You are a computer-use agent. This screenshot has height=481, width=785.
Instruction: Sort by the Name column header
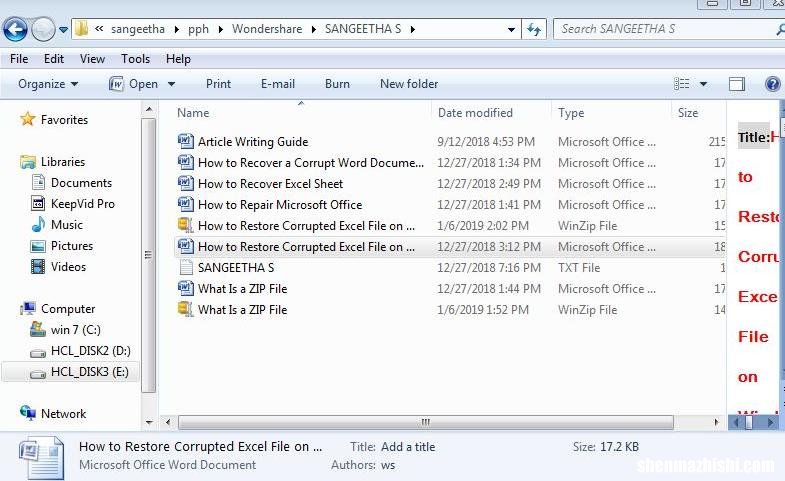coord(193,113)
